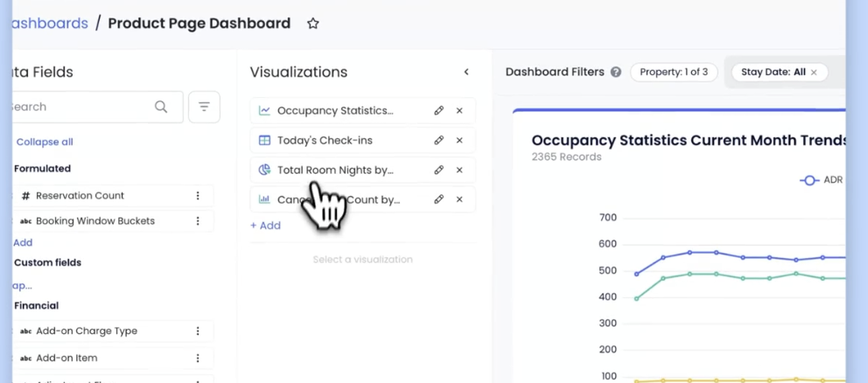Open the Property: 1 of 3 filter
The width and height of the screenshot is (868, 383).
674,72
